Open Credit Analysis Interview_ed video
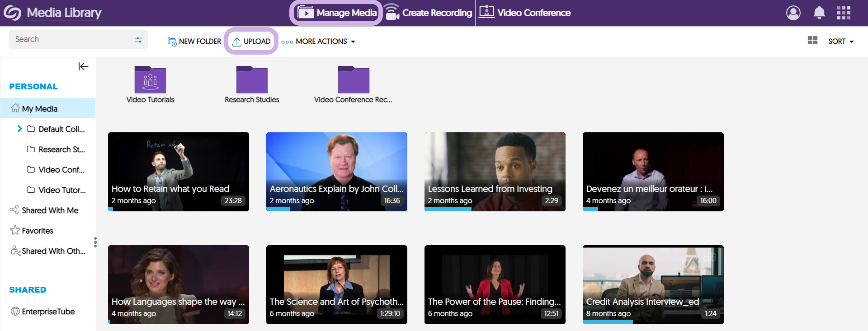868x331 pixels. tap(653, 284)
